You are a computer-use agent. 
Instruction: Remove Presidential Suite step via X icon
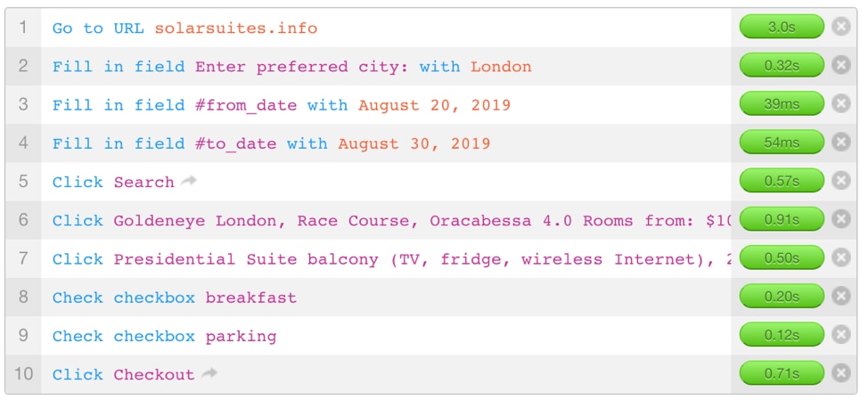tap(841, 257)
